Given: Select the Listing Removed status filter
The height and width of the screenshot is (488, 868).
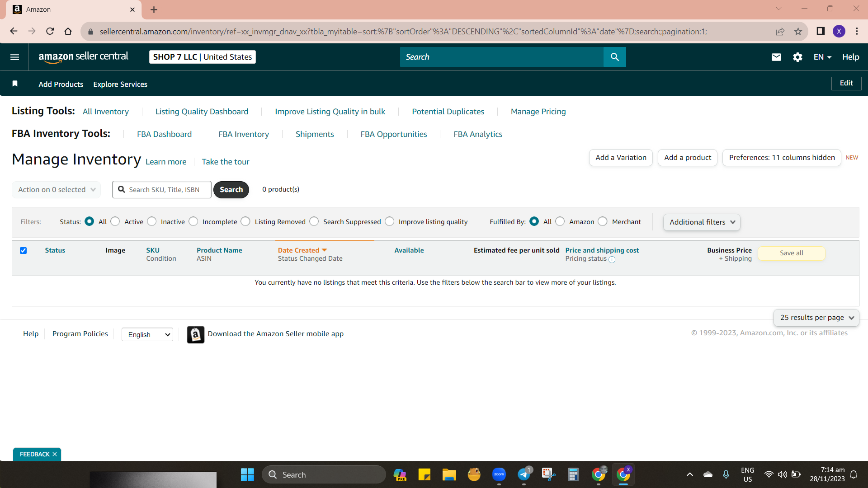Looking at the screenshot, I should pyautogui.click(x=245, y=221).
